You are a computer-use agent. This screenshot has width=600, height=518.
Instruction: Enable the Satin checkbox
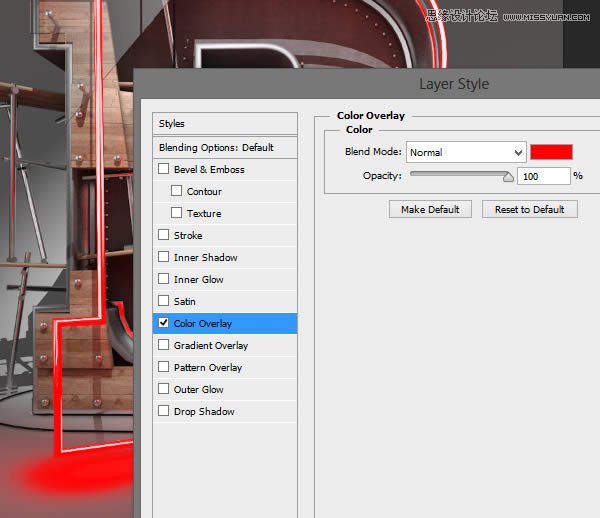(x=163, y=301)
